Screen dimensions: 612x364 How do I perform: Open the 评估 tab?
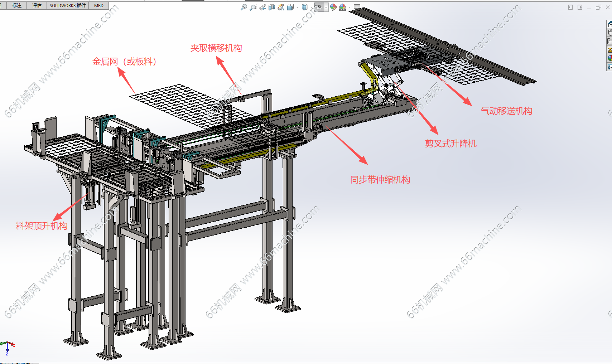[37, 5]
